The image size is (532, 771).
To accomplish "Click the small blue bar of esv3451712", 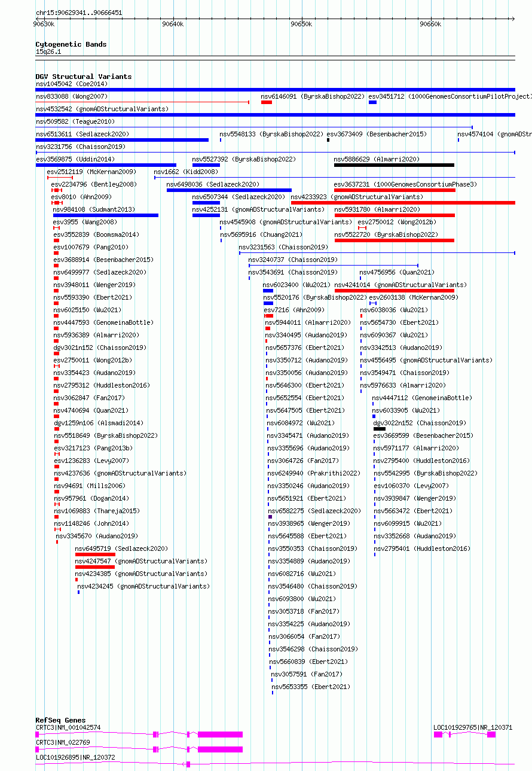I will click(x=372, y=102).
